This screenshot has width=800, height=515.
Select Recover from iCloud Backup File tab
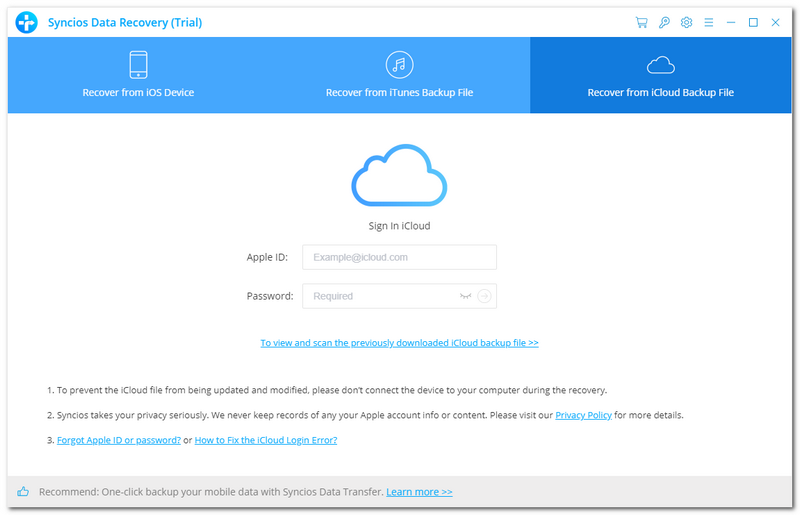pos(660,75)
